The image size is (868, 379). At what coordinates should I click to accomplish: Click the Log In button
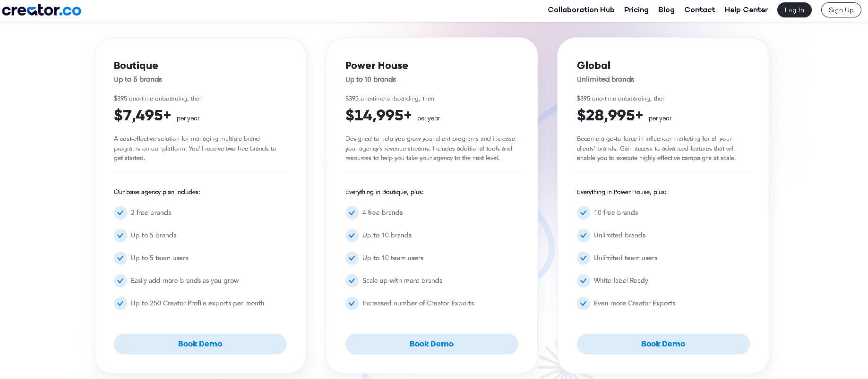[794, 9]
